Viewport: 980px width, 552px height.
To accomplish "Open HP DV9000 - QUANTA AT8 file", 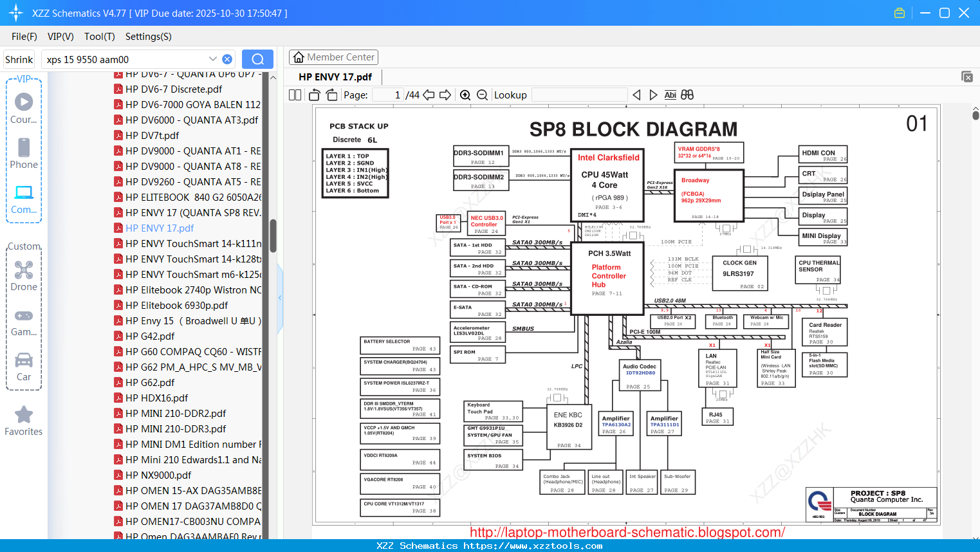I will (x=193, y=167).
